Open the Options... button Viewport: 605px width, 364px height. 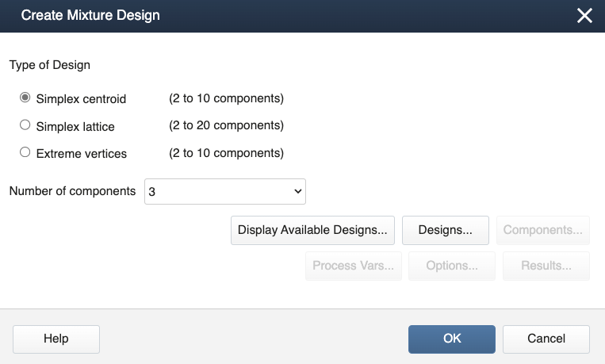click(x=452, y=266)
